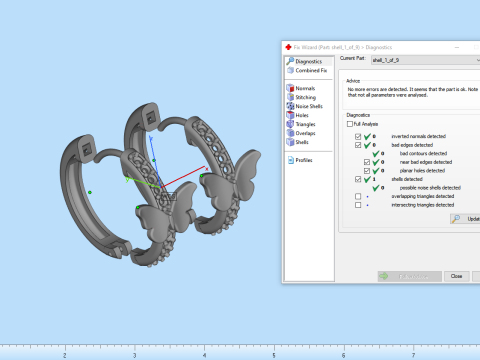480x360 pixels.
Task: Enable the Full Analysis checkbox
Action: point(350,124)
